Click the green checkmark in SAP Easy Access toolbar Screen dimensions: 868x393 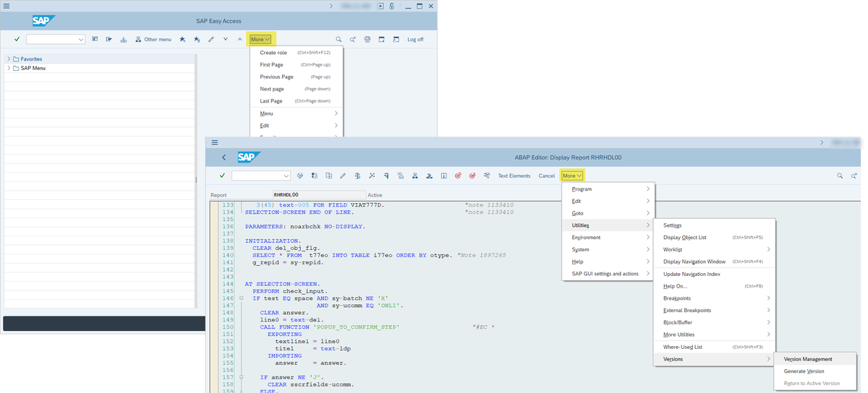[17, 39]
